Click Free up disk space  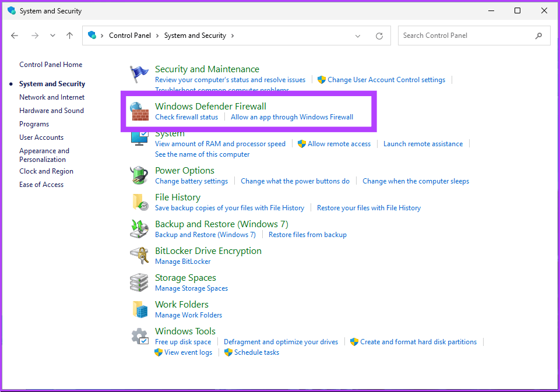[183, 342]
